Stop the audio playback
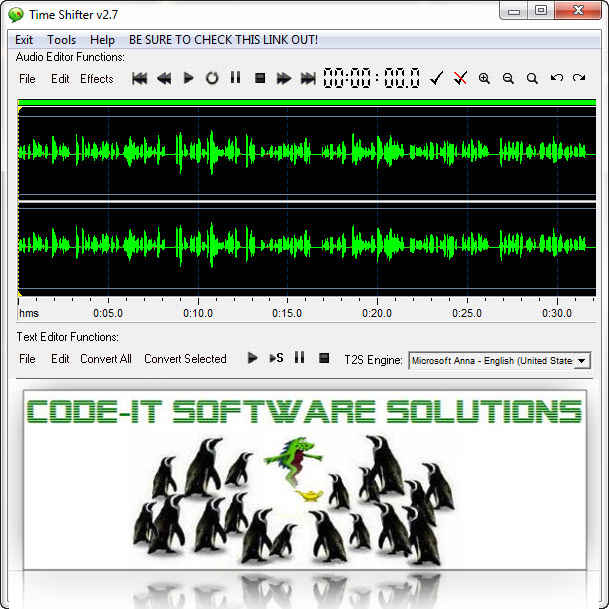This screenshot has width=609, height=609. click(x=260, y=78)
